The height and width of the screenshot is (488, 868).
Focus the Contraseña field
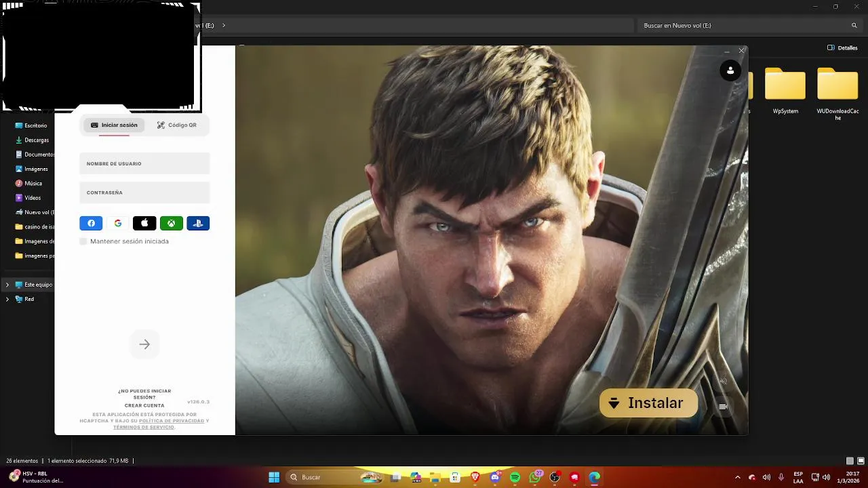point(144,192)
